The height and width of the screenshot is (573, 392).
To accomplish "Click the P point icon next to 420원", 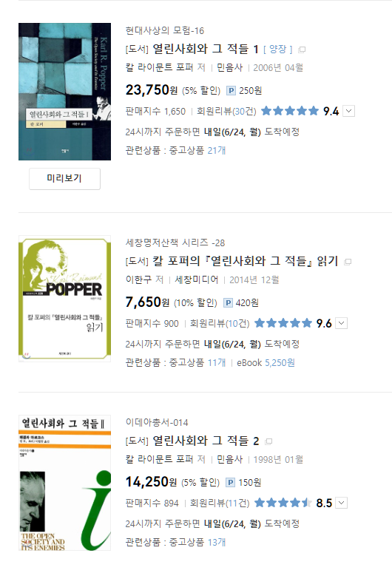I will 228,303.
